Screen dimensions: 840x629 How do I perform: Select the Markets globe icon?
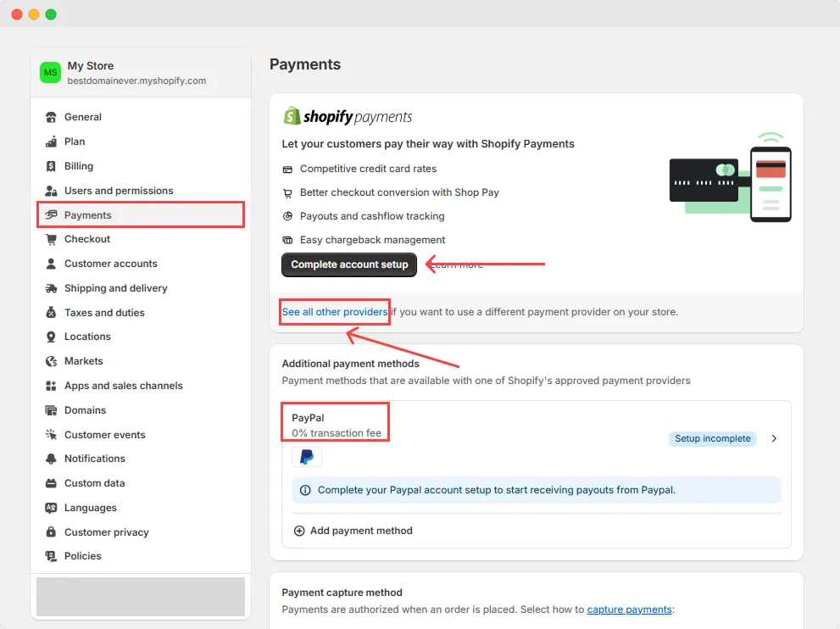pyautogui.click(x=51, y=361)
